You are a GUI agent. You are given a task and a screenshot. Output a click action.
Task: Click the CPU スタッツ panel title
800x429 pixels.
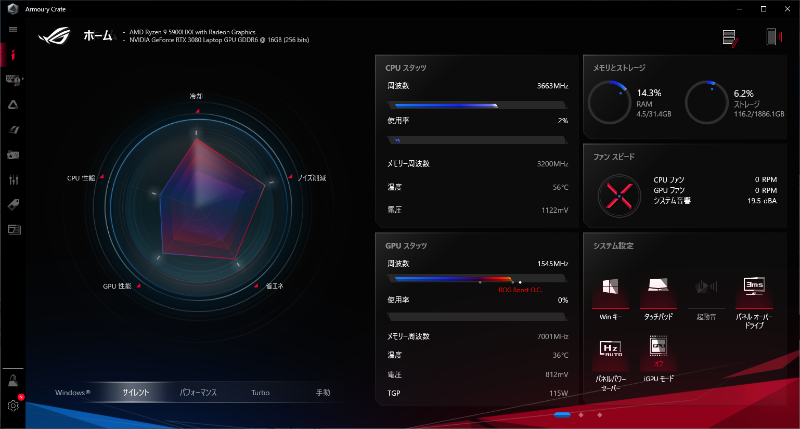pyautogui.click(x=406, y=68)
